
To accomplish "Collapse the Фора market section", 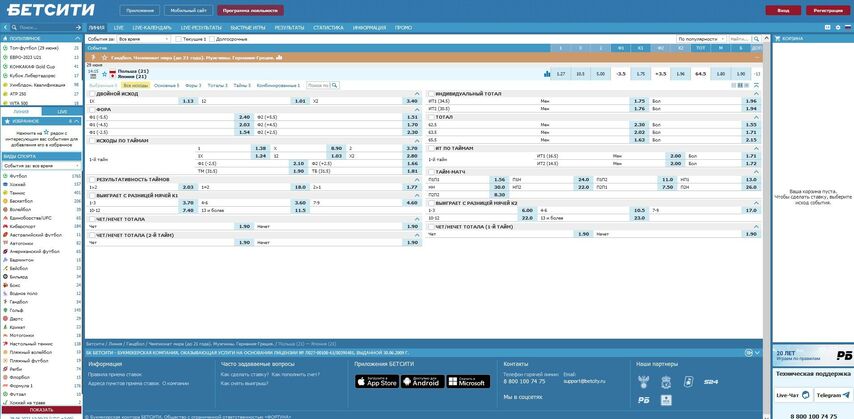I will point(417,110).
